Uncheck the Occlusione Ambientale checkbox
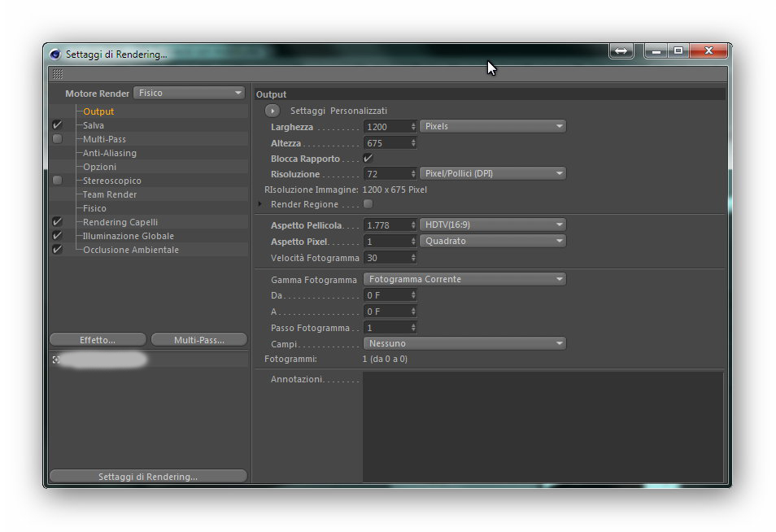Image resolution: width=776 pixels, height=532 pixels. (x=58, y=250)
